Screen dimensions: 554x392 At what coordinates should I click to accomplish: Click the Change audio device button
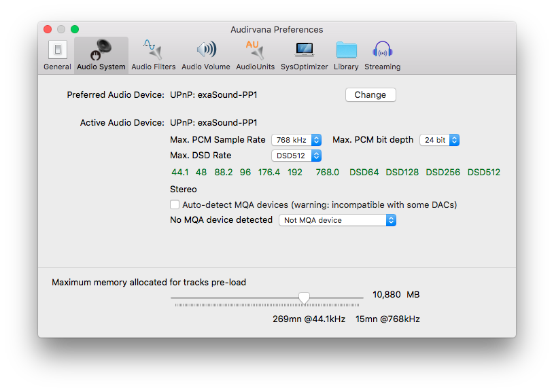click(370, 95)
